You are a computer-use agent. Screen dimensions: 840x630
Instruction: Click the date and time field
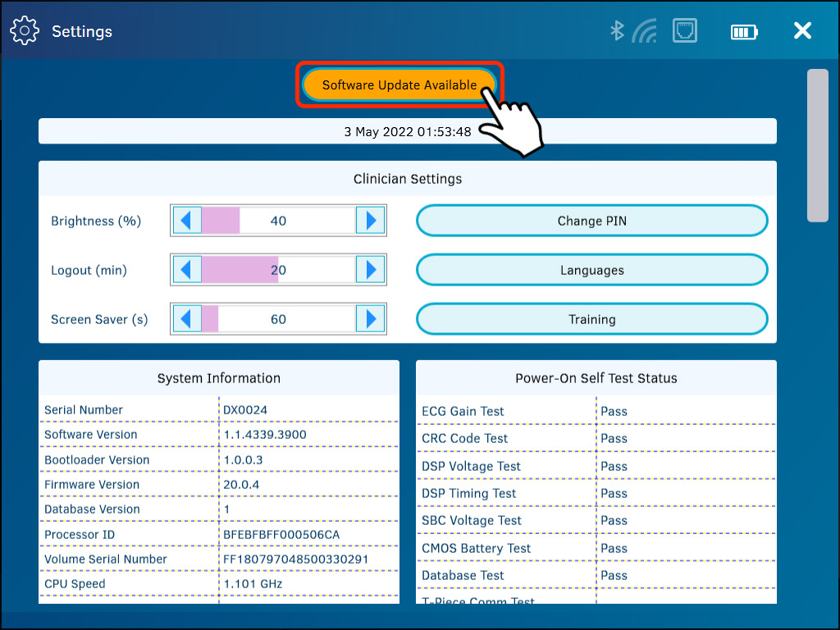click(407, 131)
